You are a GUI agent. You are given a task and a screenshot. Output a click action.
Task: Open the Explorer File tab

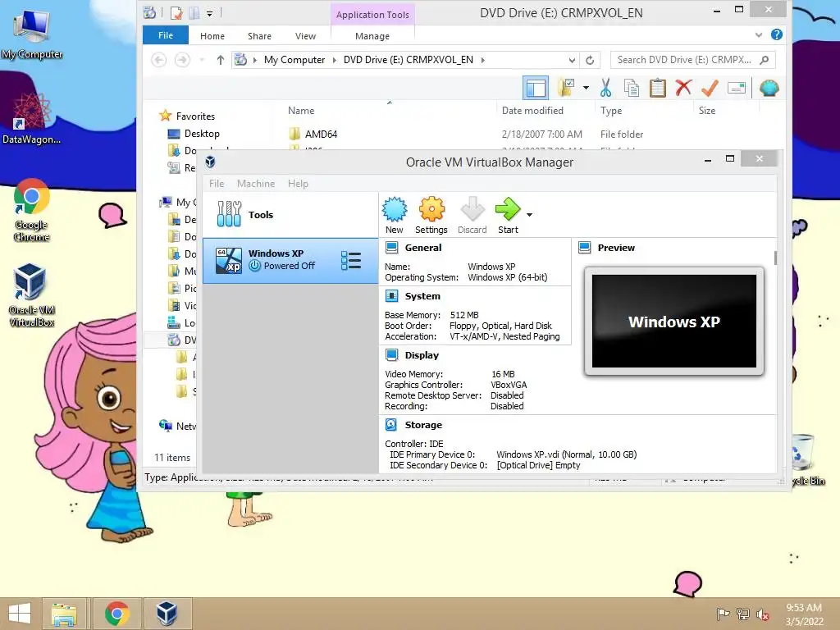[166, 35]
